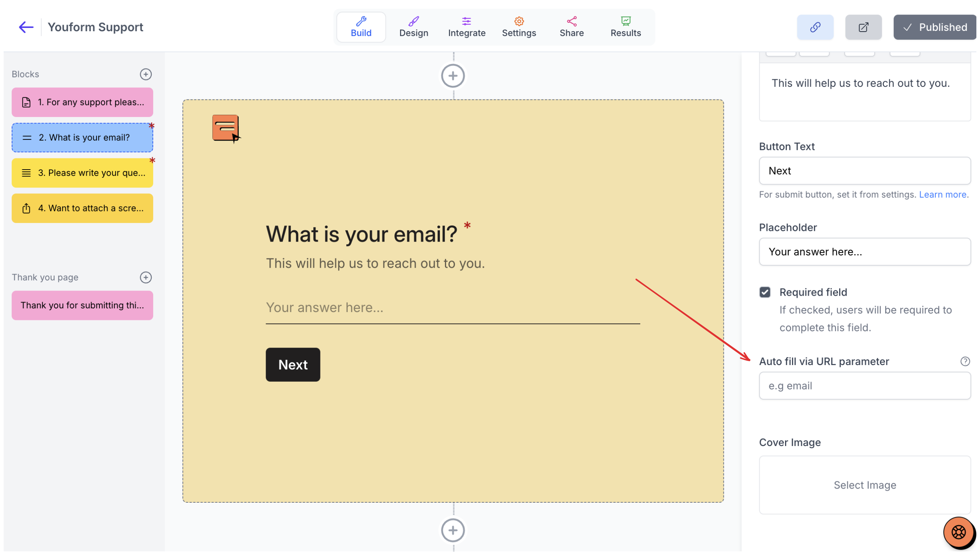The width and height of the screenshot is (980, 555).
Task: Open form preview in new tab icon
Action: (x=863, y=27)
